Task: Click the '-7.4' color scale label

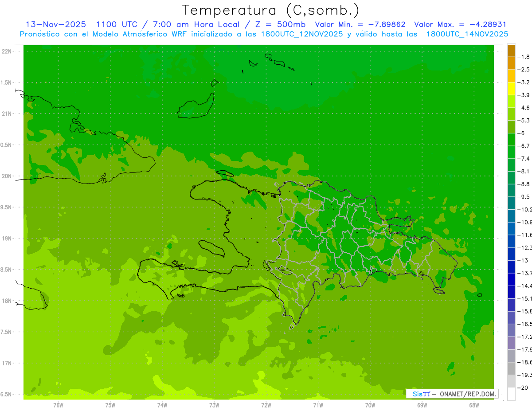Action: (523, 159)
